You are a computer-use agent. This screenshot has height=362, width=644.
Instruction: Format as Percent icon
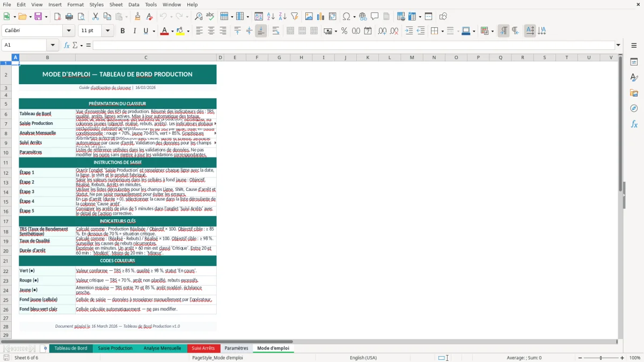click(345, 31)
